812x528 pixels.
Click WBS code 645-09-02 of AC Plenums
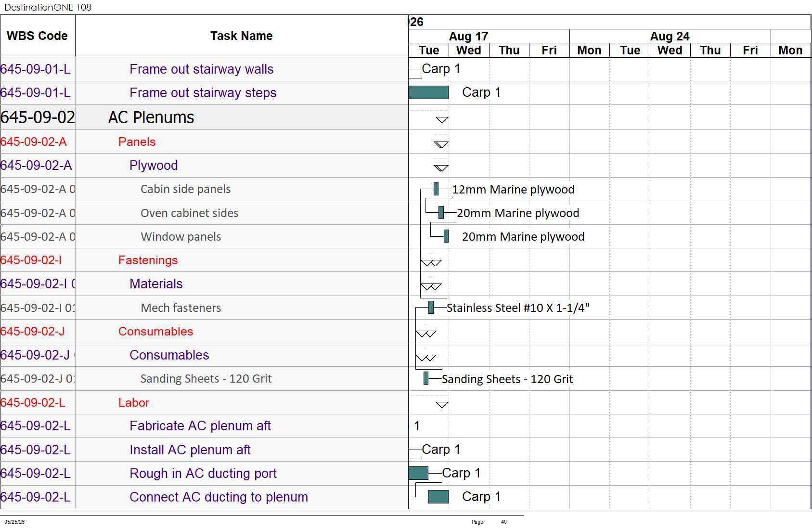pyautogui.click(x=38, y=117)
